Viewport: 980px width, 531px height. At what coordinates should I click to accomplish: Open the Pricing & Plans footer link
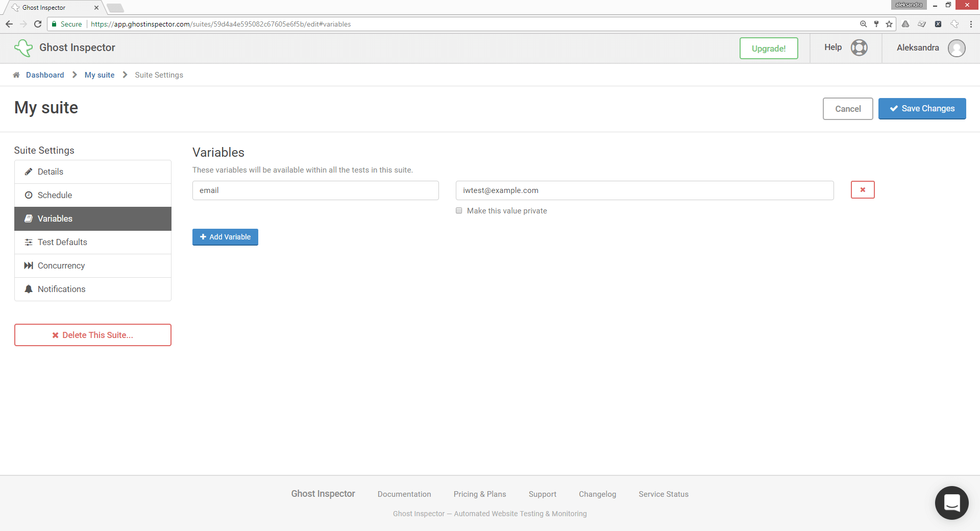coord(480,494)
